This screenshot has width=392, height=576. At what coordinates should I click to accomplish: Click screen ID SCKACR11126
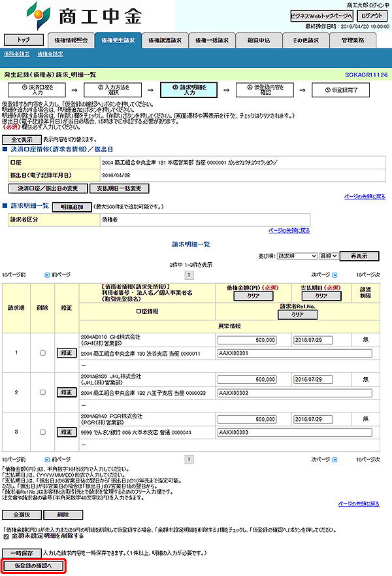(366, 75)
